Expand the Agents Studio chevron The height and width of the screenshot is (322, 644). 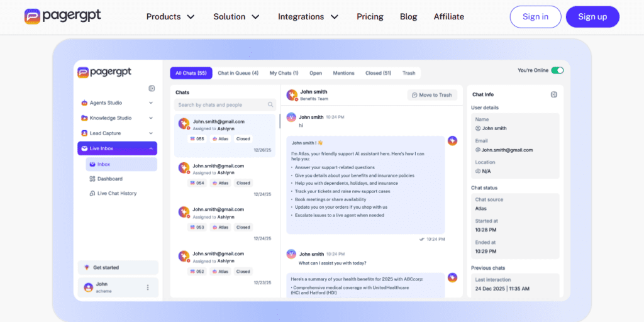(x=151, y=103)
